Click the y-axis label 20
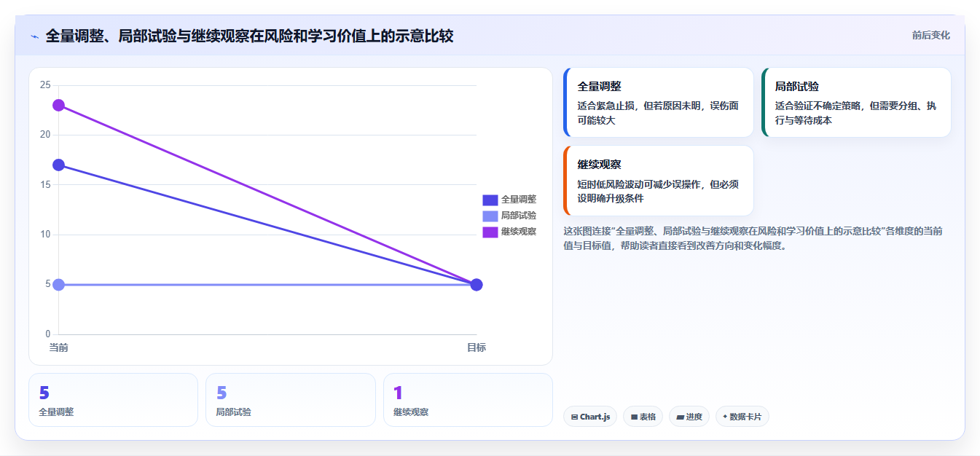This screenshot has height=456, width=980. click(45, 135)
